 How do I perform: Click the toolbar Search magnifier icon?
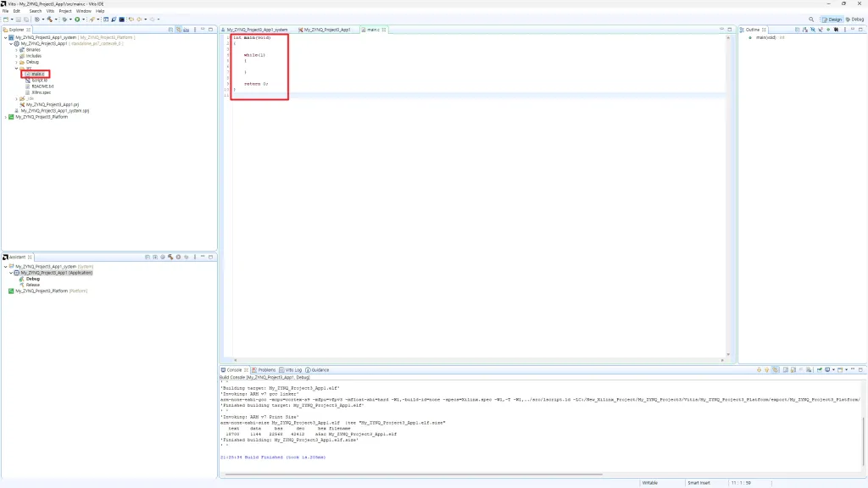(x=811, y=19)
